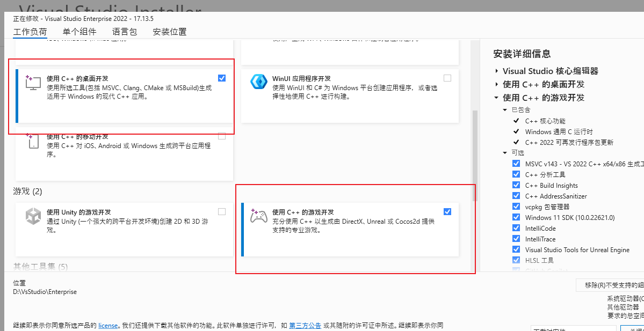Viewport: 644px width, 331px height.
Task: Select C++ 2022 可再发行程序包更新 item
Action: [569, 142]
